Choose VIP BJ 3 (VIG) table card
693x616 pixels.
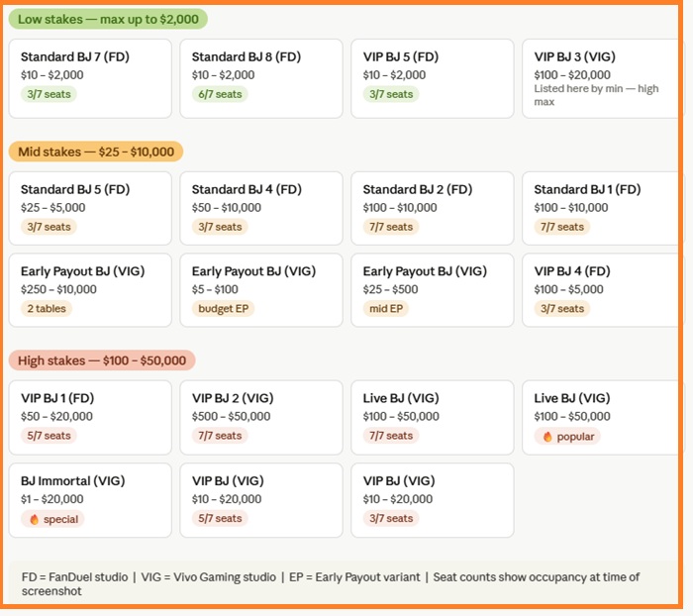(x=601, y=77)
